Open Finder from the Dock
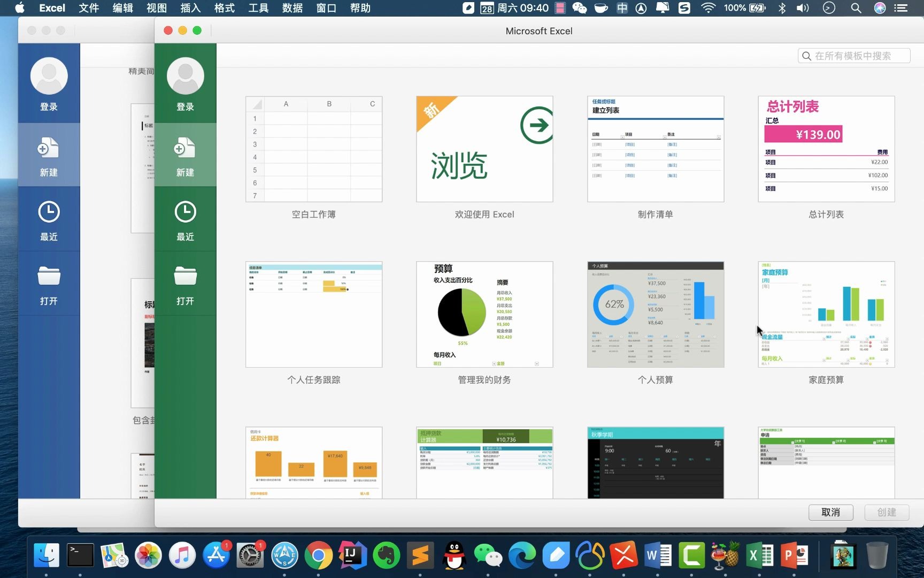The image size is (924, 578). point(47,556)
